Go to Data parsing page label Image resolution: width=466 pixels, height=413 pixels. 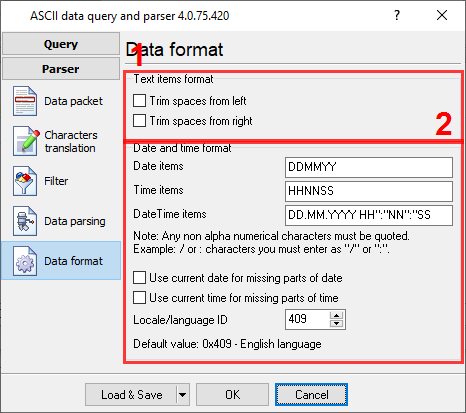pos(75,221)
